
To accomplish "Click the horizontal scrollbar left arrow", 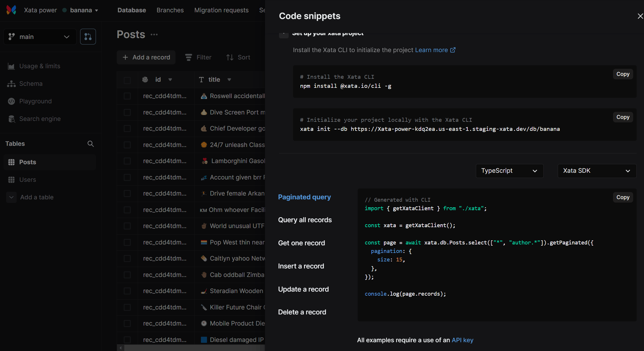I will click(120, 348).
